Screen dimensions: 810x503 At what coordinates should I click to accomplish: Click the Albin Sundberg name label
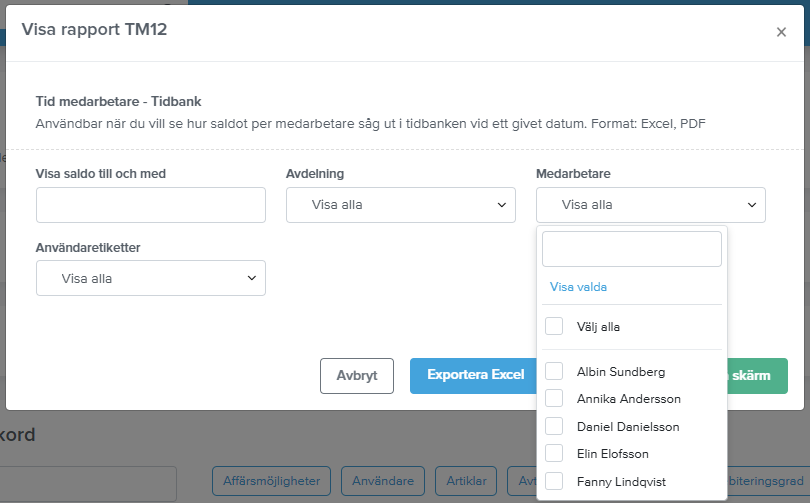click(621, 372)
